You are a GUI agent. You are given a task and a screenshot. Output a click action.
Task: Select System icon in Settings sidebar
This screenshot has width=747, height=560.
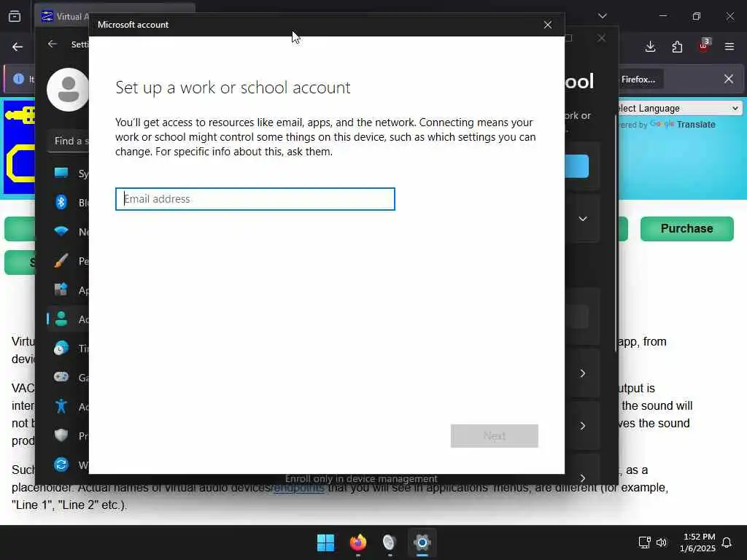[x=61, y=173]
